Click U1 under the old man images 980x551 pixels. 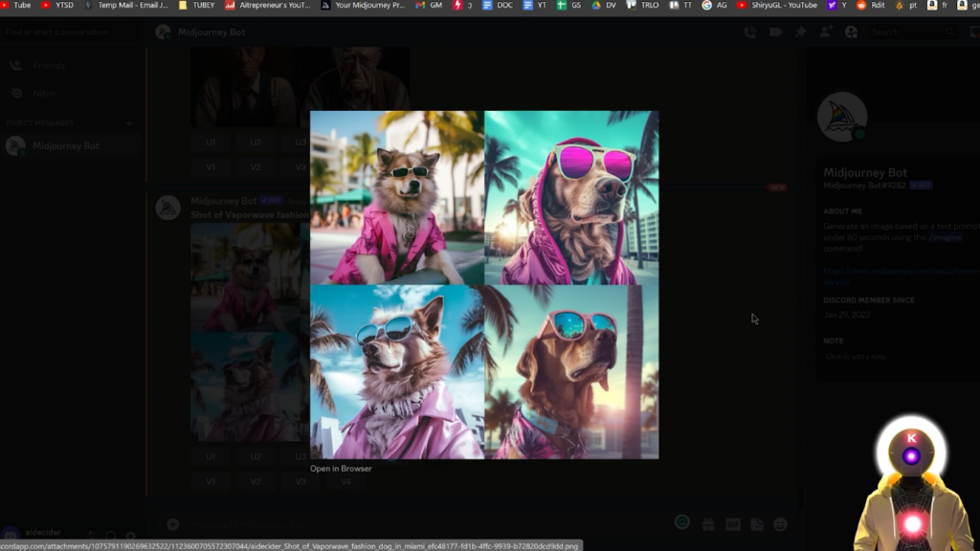(x=211, y=143)
